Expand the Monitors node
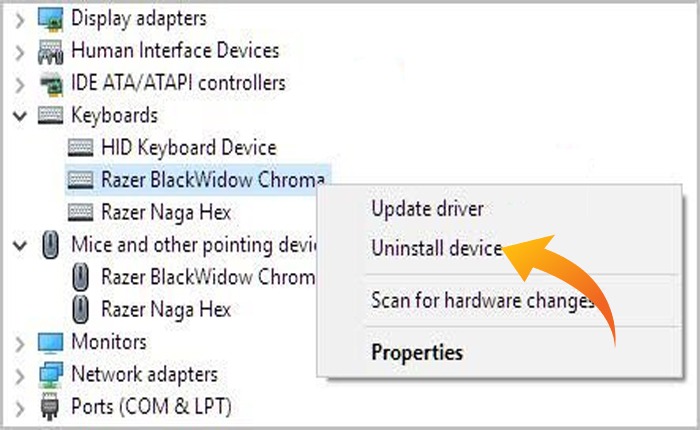700x430 pixels. click(20, 342)
